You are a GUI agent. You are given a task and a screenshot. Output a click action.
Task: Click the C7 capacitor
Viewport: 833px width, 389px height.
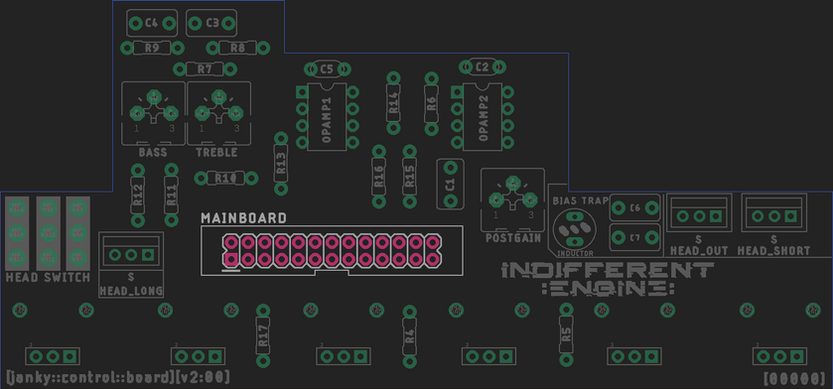(x=635, y=237)
